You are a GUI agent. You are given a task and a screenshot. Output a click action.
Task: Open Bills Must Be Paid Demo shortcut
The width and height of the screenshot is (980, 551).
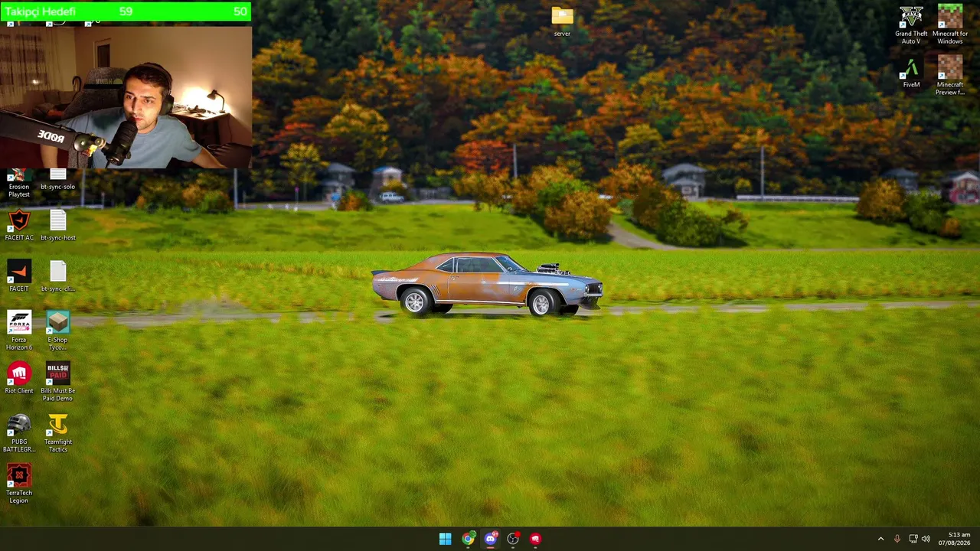coord(57,382)
